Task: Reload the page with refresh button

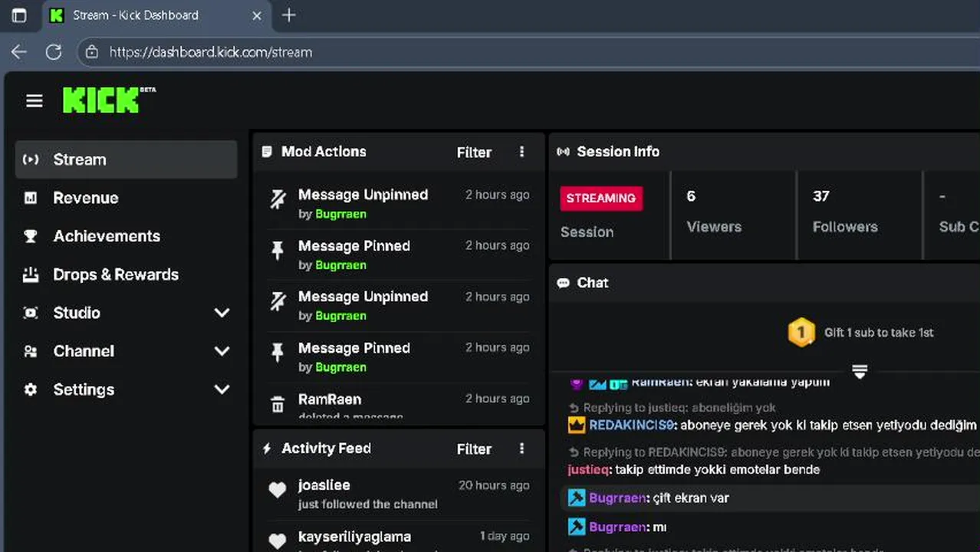Action: [53, 52]
